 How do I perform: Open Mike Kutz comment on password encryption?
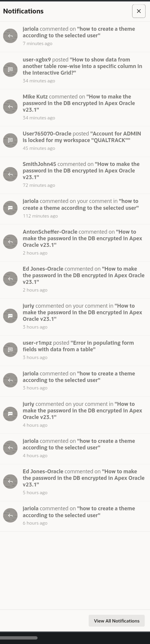[75, 107]
